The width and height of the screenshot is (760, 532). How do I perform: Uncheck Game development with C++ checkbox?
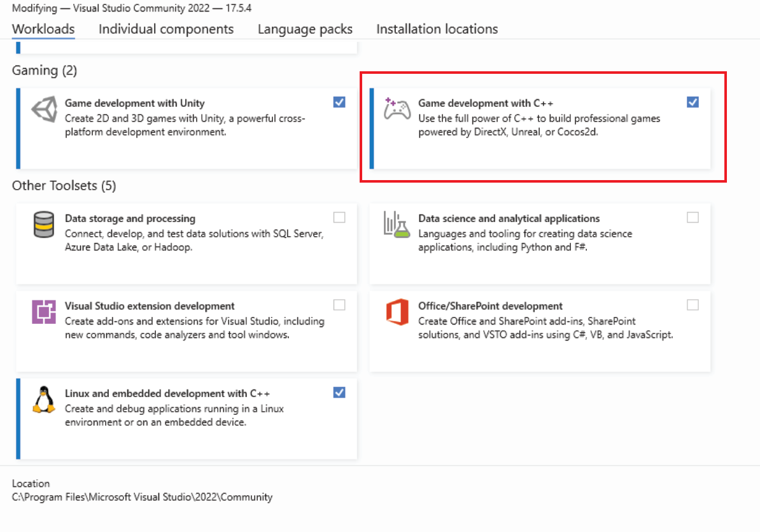pyautogui.click(x=693, y=102)
